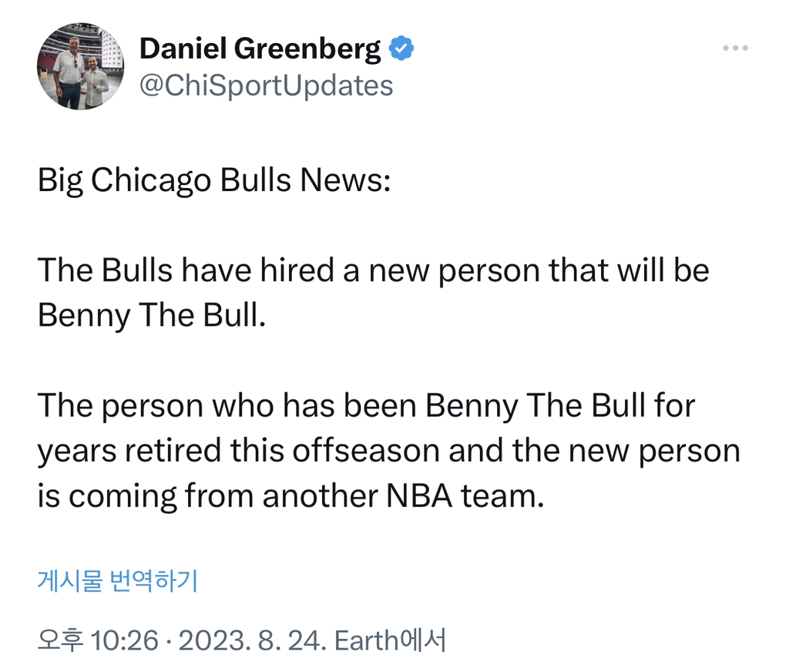Click the line 'The Bulls have hired a new person'
The width and height of the screenshot is (789, 672).
(x=373, y=270)
